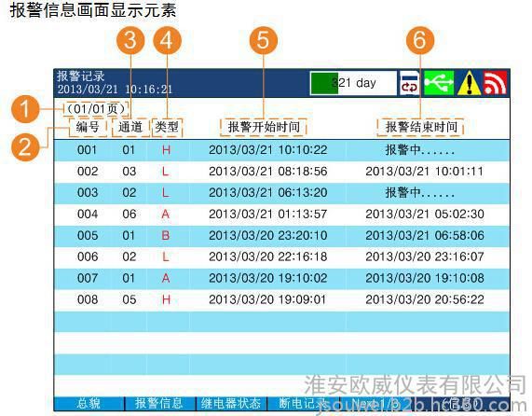Click the orange number 3 callout marker
The image size is (532, 416).
pos(130,40)
